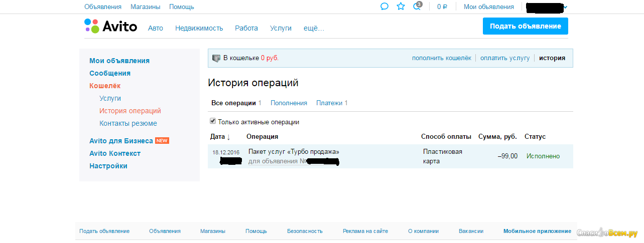The width and height of the screenshot is (644, 243).
Task: Select 'История операций' in sidebar
Action: (x=130, y=111)
